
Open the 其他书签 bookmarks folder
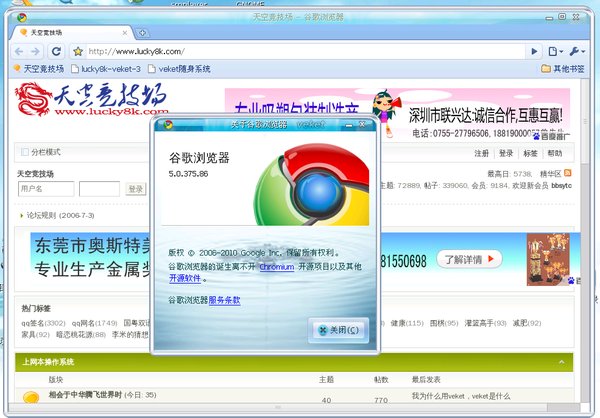[x=562, y=69]
